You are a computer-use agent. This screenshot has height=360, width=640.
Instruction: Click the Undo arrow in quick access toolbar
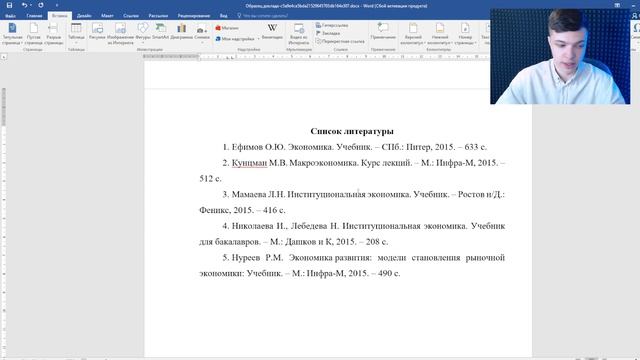[24, 5]
